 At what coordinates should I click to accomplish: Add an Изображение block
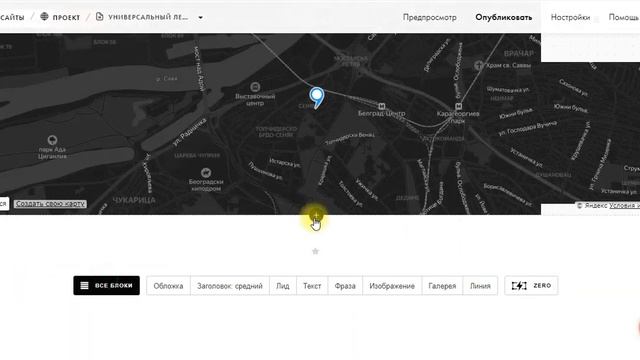point(392,286)
